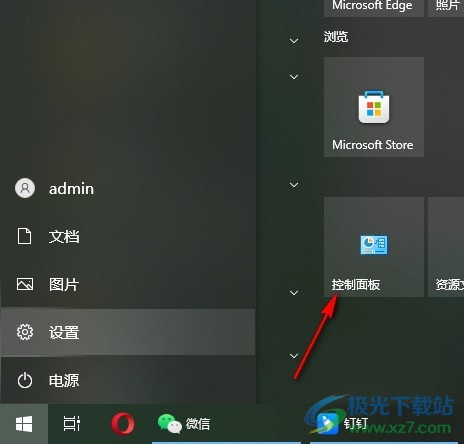This screenshot has height=444, width=464.
Task: Click 电源 Power option
Action: (x=128, y=380)
